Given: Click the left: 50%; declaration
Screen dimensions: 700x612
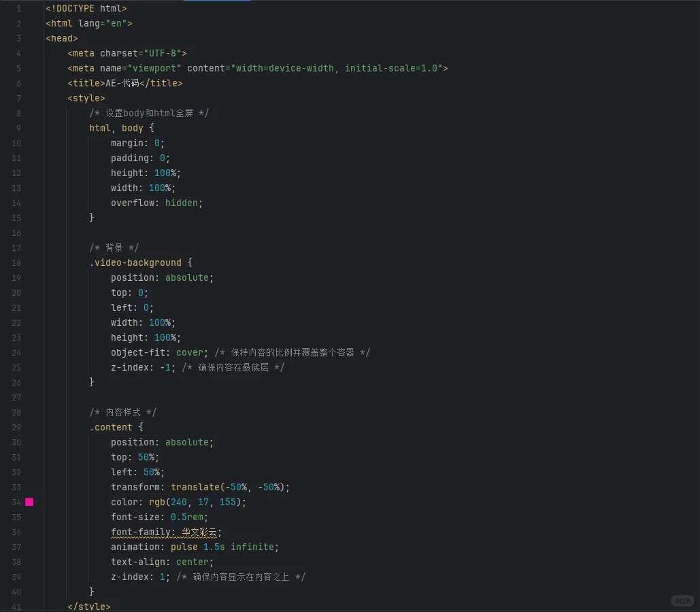Looking at the screenshot, I should (138, 472).
